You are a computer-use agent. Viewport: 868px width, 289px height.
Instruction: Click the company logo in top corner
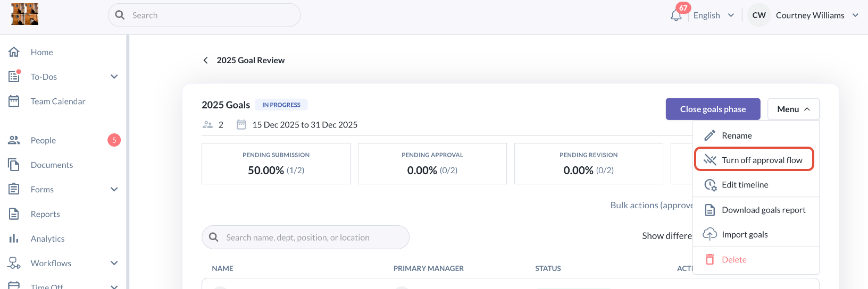pos(24,14)
